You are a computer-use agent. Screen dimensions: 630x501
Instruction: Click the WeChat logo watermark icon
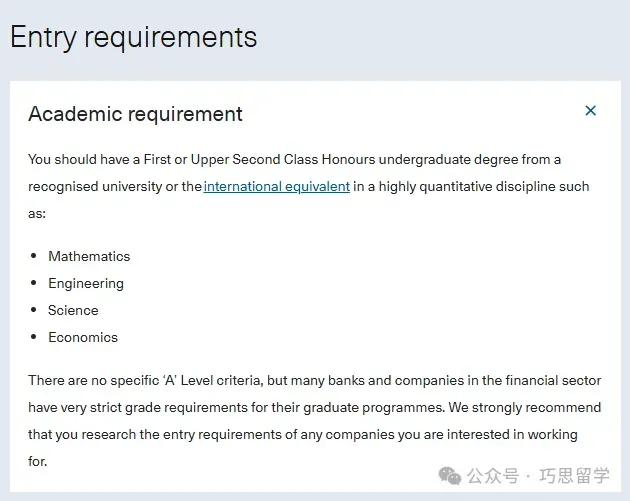[449, 473]
